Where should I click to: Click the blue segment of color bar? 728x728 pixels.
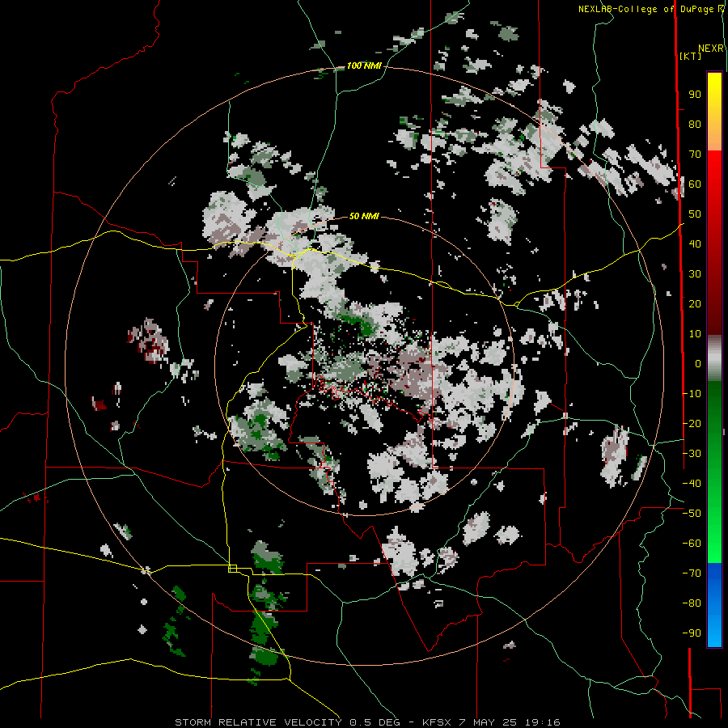tap(714, 604)
